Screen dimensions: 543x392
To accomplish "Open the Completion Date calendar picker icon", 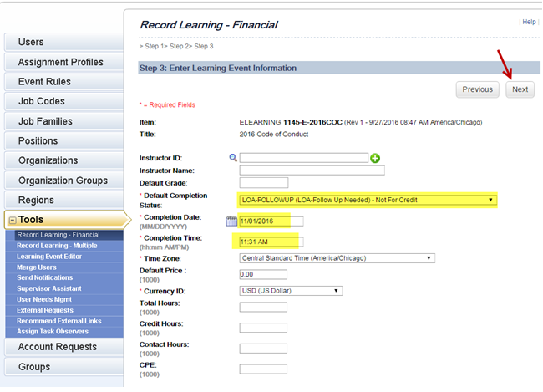I will (x=231, y=221).
